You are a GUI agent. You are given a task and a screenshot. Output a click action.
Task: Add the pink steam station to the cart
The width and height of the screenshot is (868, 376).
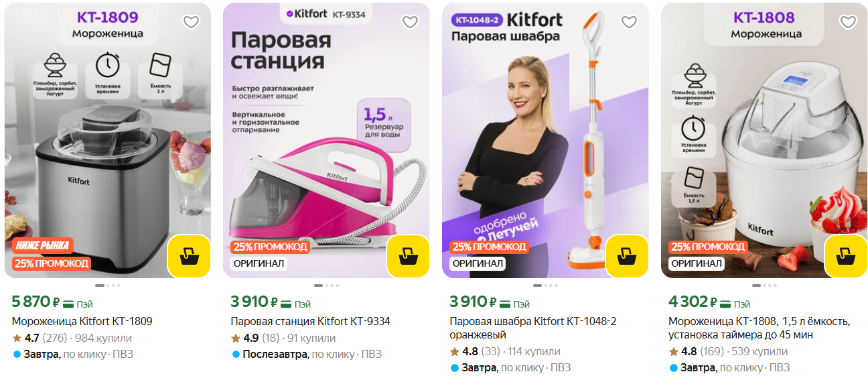(408, 256)
